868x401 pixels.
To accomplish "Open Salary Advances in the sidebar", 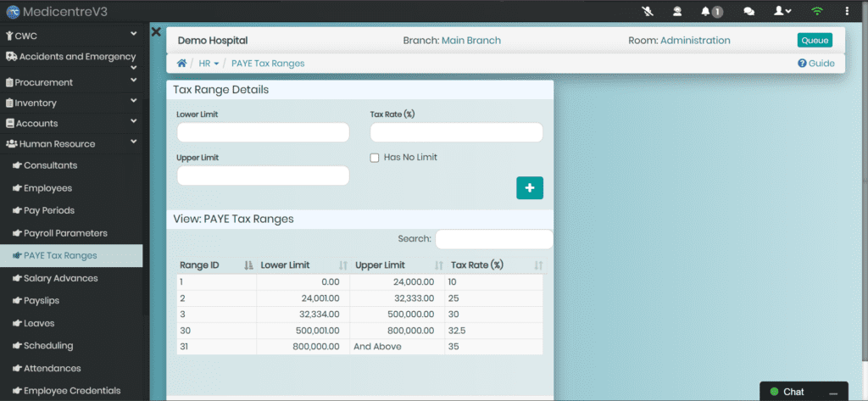I will [71, 278].
